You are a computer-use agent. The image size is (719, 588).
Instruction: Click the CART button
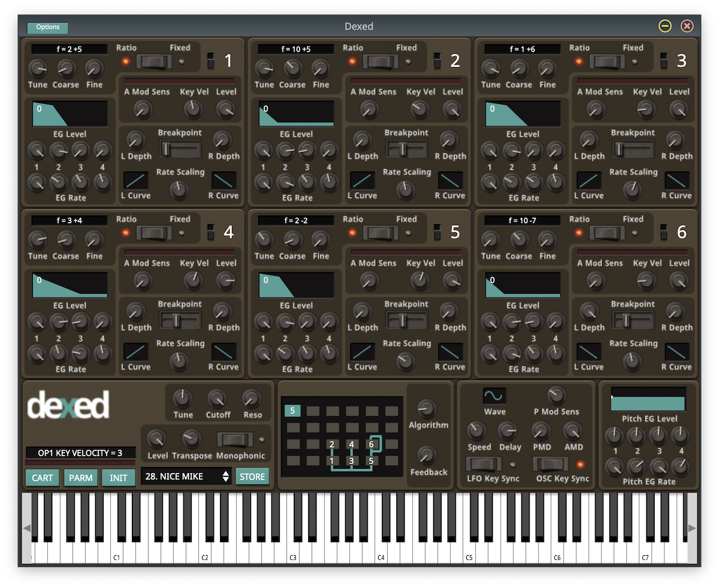pos(43,477)
